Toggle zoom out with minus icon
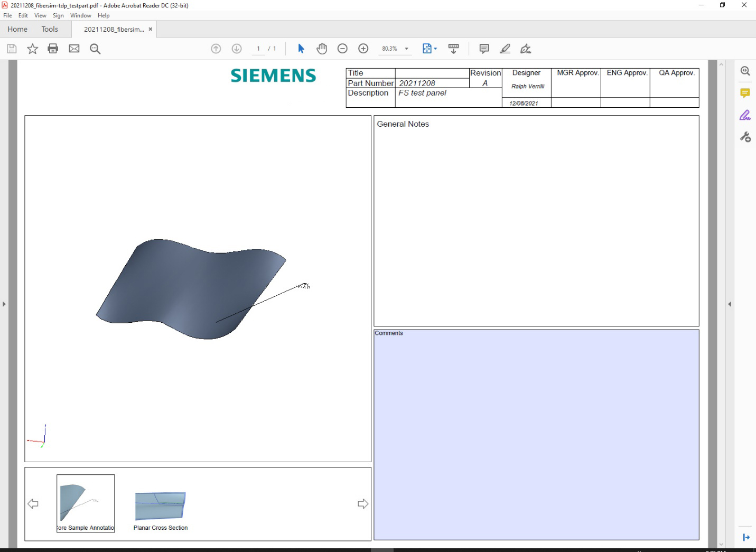 pyautogui.click(x=342, y=48)
